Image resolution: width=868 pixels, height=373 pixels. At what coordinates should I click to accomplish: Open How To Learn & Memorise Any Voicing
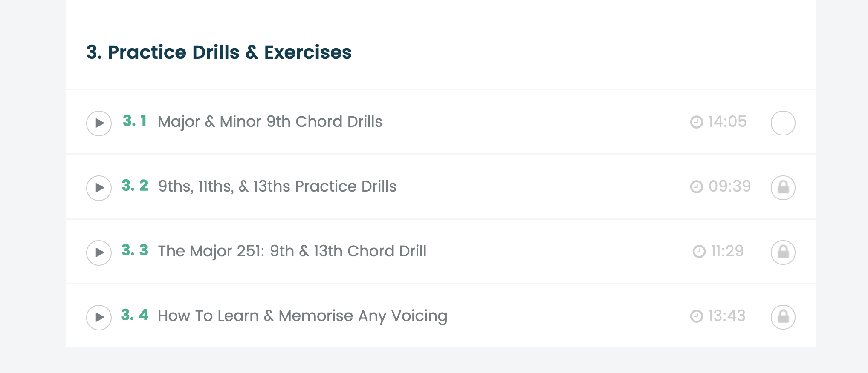[303, 316]
